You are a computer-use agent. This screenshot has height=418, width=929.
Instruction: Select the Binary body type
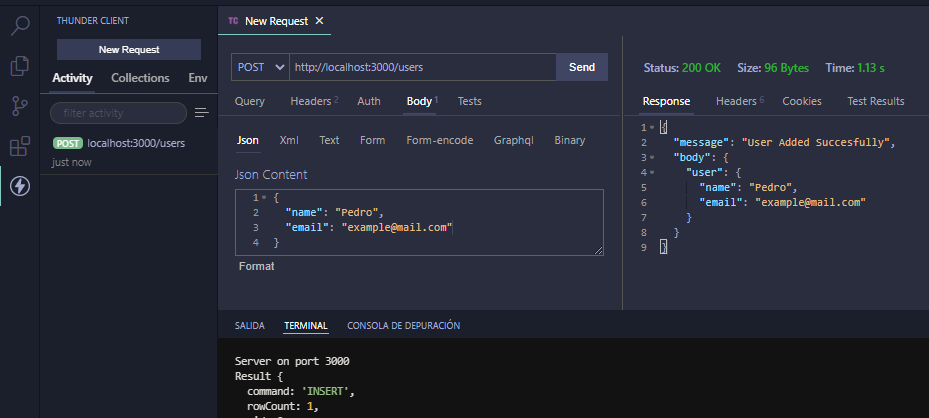coord(570,140)
